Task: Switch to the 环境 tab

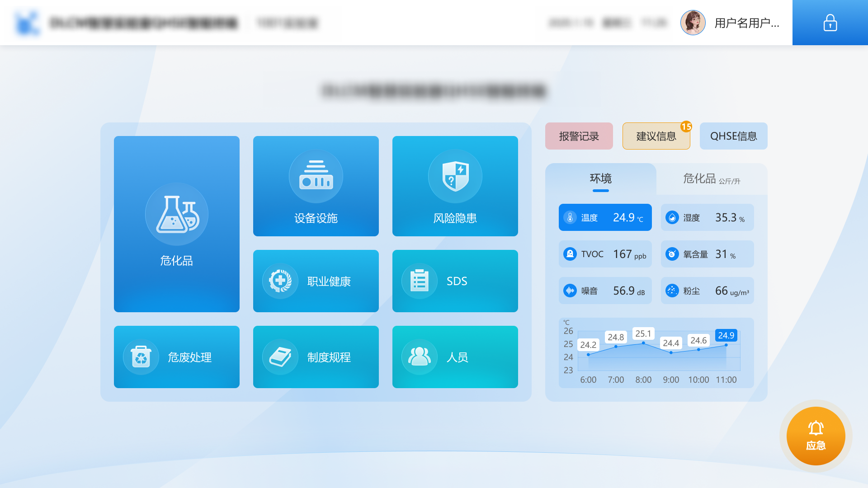Action: (x=600, y=178)
